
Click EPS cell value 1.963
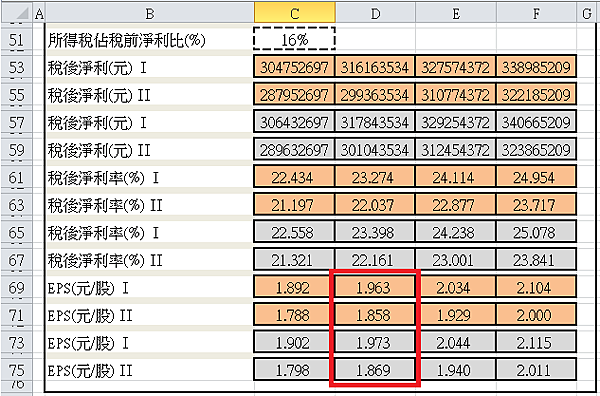coord(375,288)
